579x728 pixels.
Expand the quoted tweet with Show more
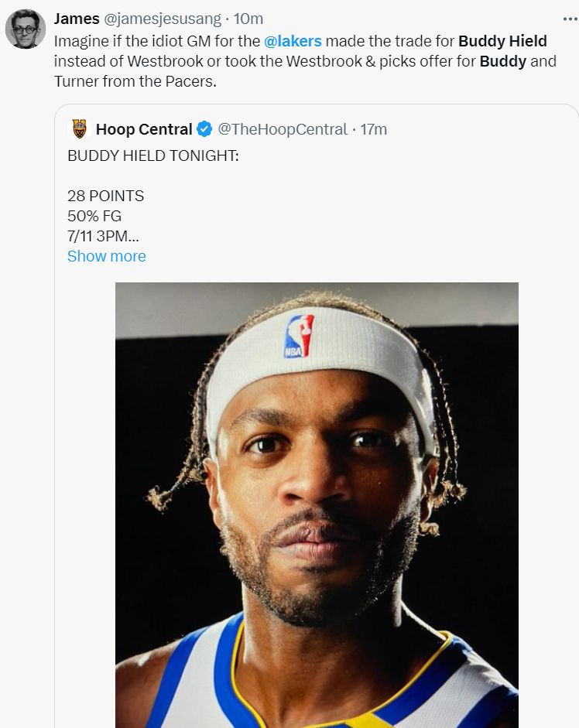[106, 256]
